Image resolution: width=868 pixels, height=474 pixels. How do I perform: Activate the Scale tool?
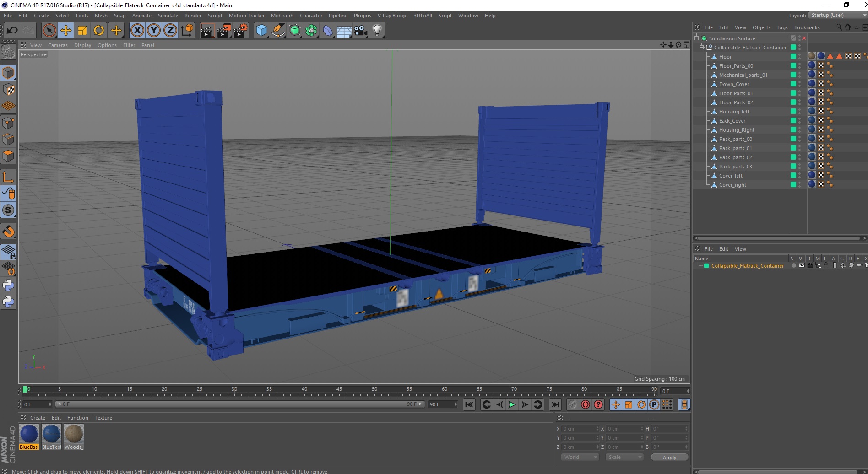point(82,31)
